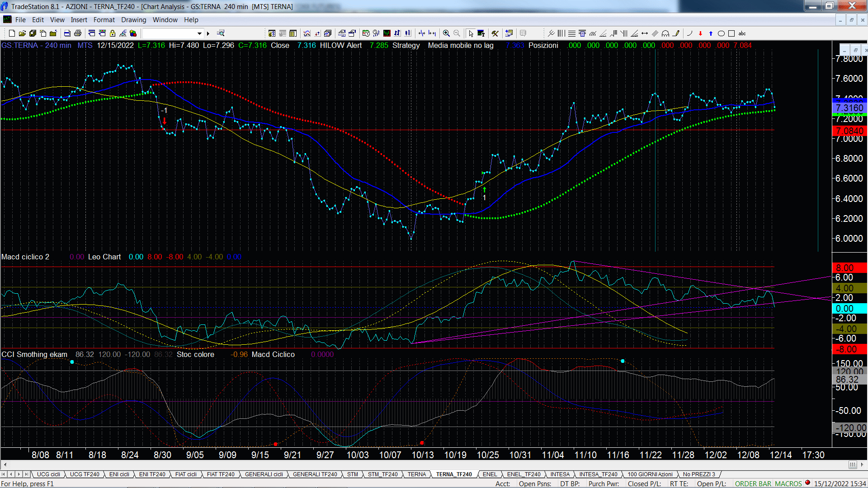The image size is (868, 488).
Task: Open the toolbar combo box dropdown arrow
Action: [x=199, y=33]
